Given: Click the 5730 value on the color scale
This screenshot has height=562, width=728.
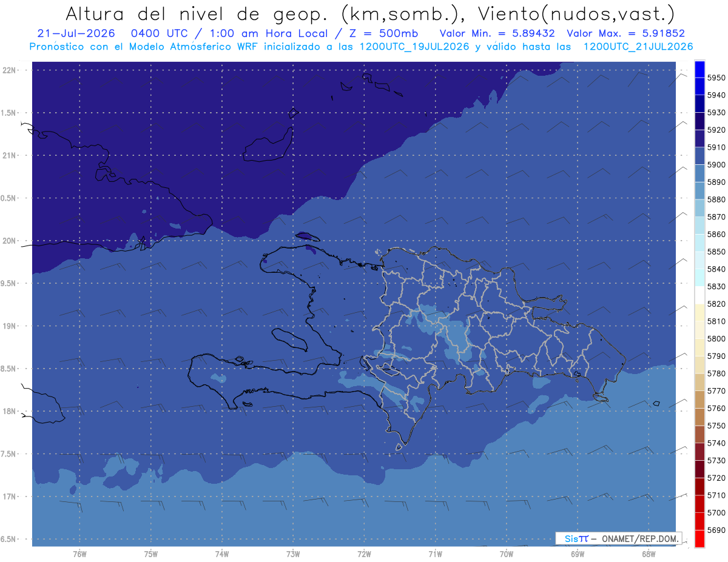Looking at the screenshot, I should pos(716,461).
